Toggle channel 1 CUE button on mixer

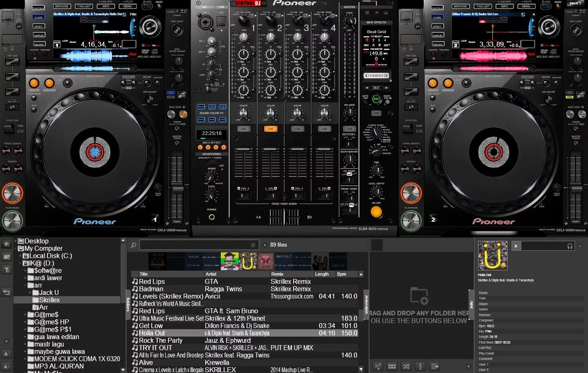pyautogui.click(x=243, y=129)
